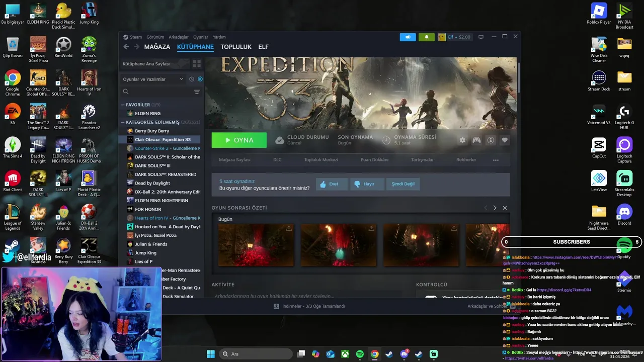Open Lies of P desktop icon

point(63,181)
